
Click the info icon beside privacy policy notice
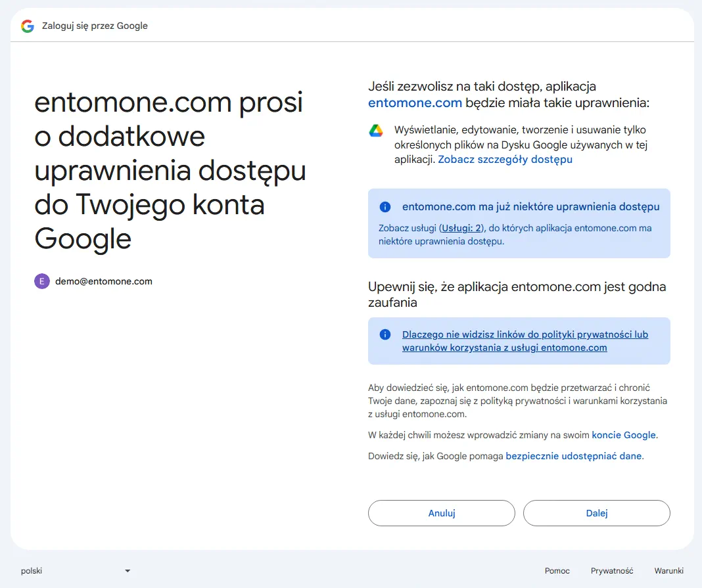coord(385,334)
